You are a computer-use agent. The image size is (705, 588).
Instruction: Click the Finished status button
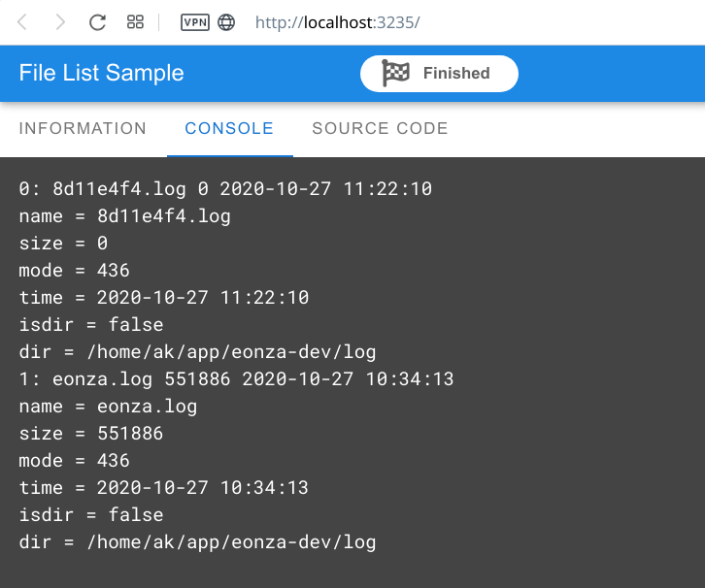(x=439, y=74)
